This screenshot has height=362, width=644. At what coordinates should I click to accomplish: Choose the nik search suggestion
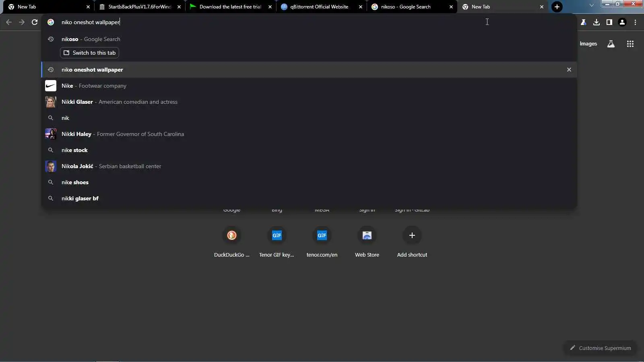309,118
